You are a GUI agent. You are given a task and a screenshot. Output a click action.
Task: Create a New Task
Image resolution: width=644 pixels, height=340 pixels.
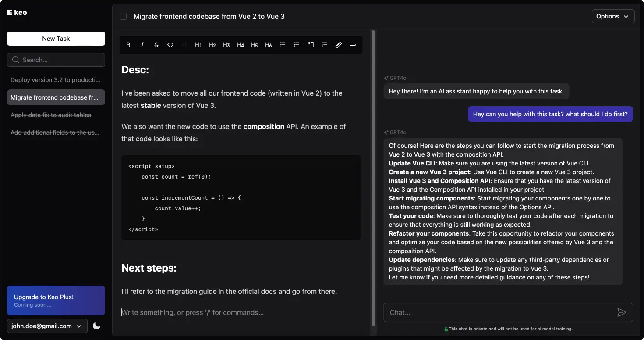(x=56, y=39)
